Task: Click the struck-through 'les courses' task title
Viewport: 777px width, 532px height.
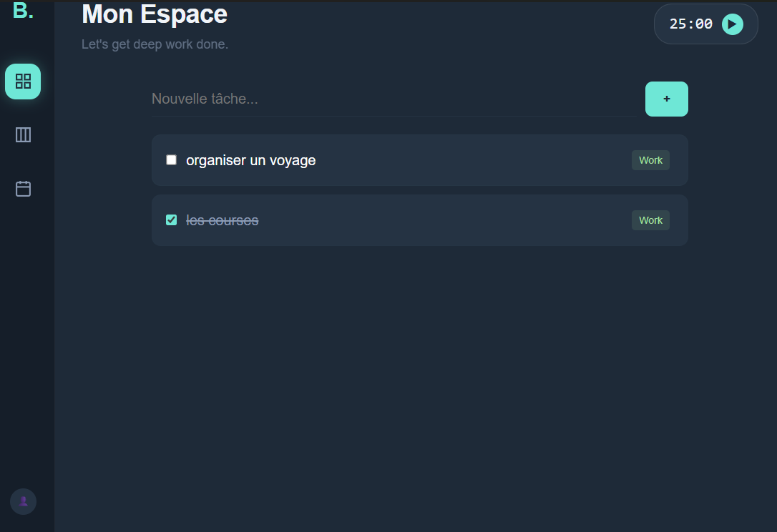Action: coord(223,220)
